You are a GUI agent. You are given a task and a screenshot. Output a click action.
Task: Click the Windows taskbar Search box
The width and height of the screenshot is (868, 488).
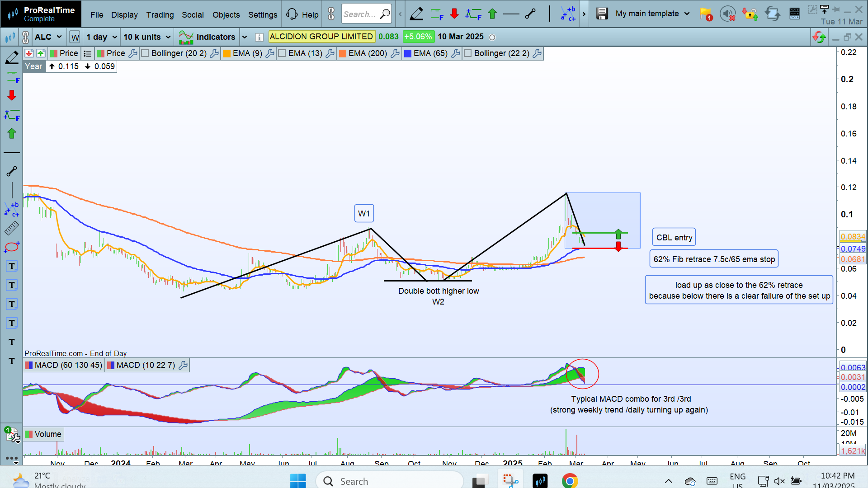[390, 481]
